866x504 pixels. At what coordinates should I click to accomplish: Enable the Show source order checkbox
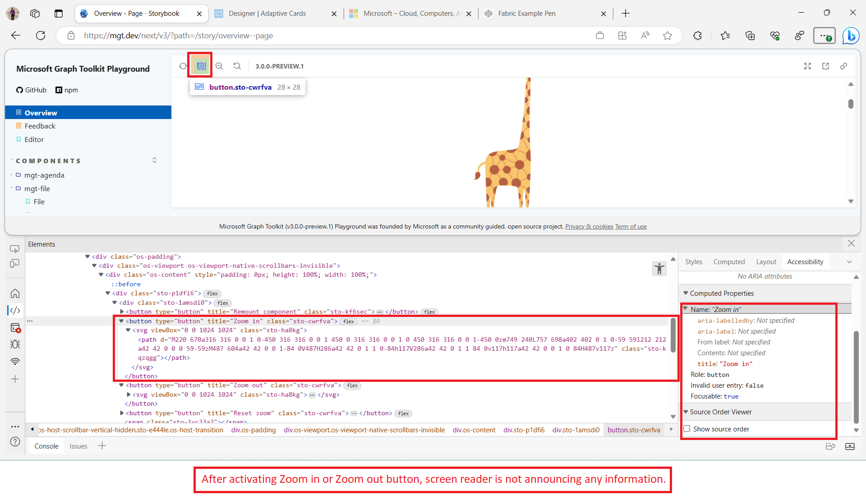point(686,429)
